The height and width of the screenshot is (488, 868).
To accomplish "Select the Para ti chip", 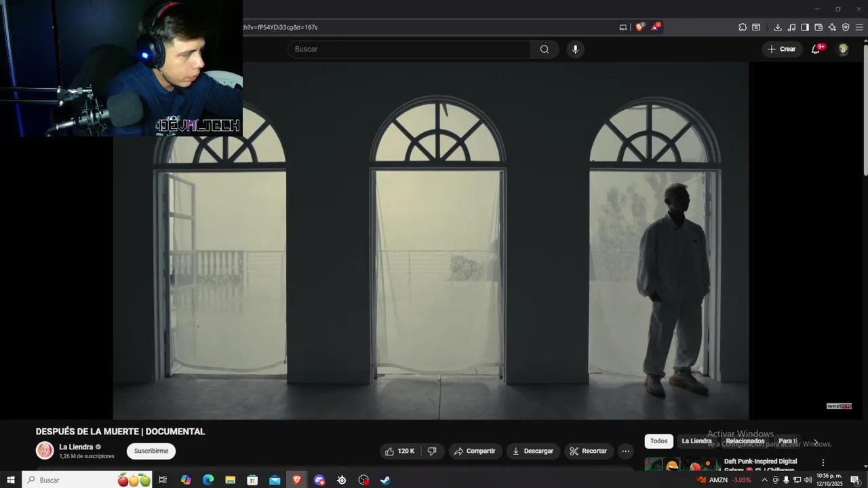I will [x=787, y=441].
